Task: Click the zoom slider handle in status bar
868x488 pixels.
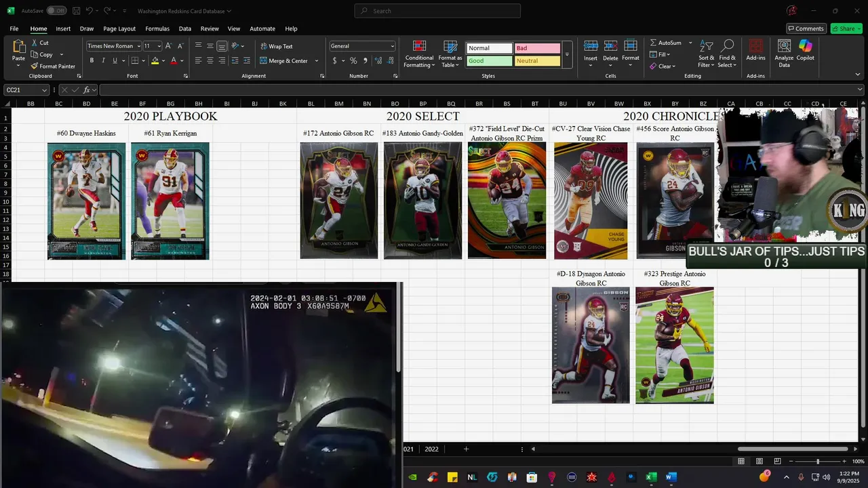Action: click(x=818, y=462)
